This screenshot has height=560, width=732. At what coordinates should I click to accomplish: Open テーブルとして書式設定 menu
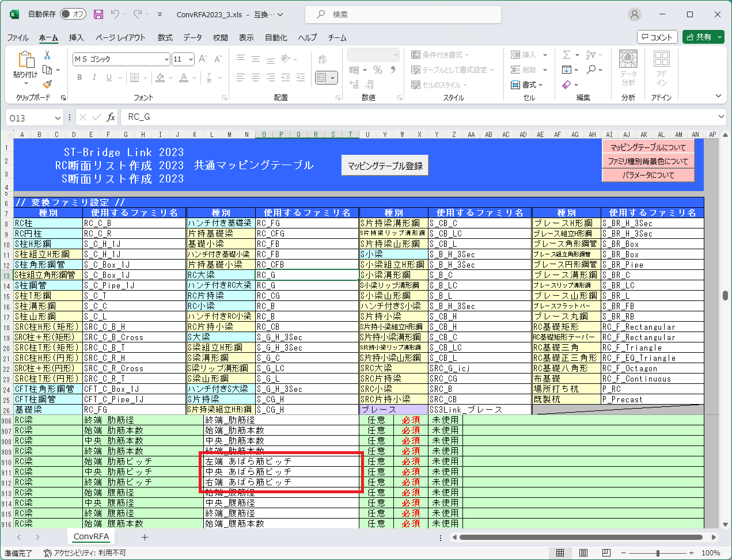point(453,70)
